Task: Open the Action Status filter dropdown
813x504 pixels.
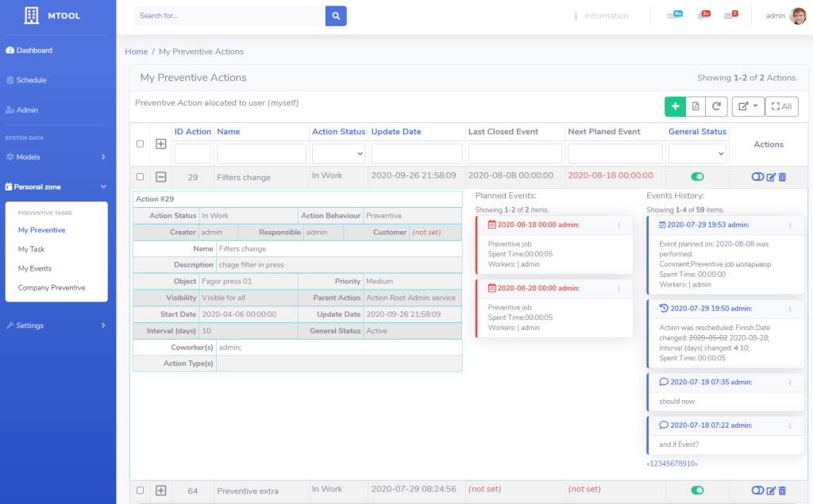Action: tap(338, 153)
